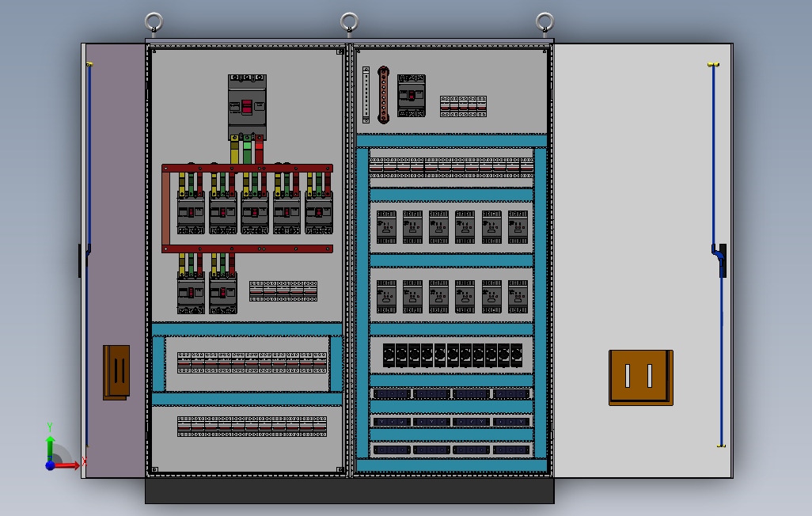
Task: Select right breaker fed from lower red busbar
Action: (223, 293)
